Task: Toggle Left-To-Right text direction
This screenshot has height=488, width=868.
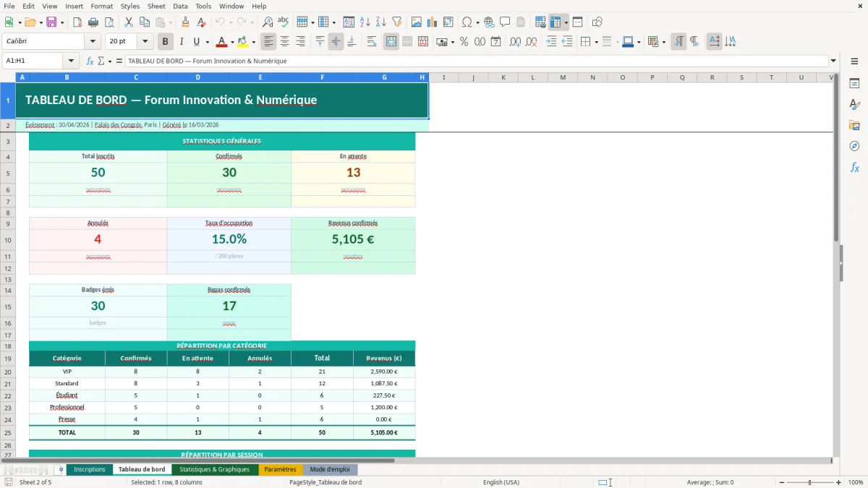Action: tap(678, 42)
